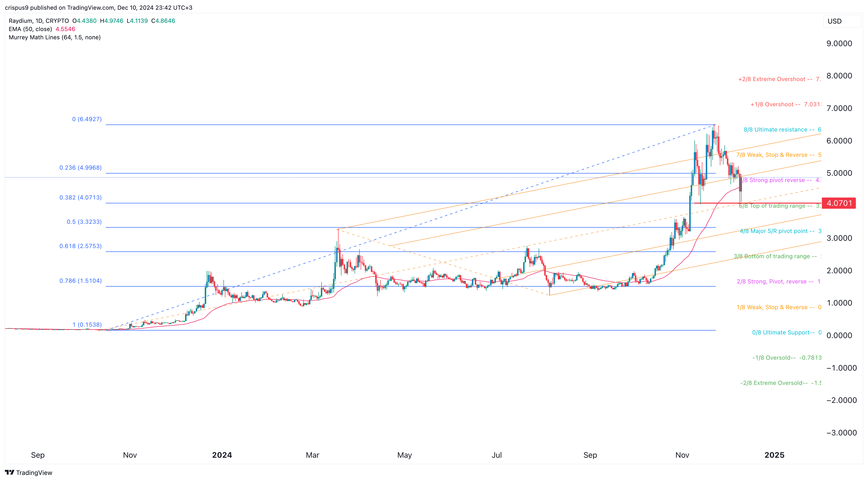Select the 0.618 (2.5753) Fibonacci label
Image resolution: width=868 pixels, height=481 pixels.
[80, 246]
